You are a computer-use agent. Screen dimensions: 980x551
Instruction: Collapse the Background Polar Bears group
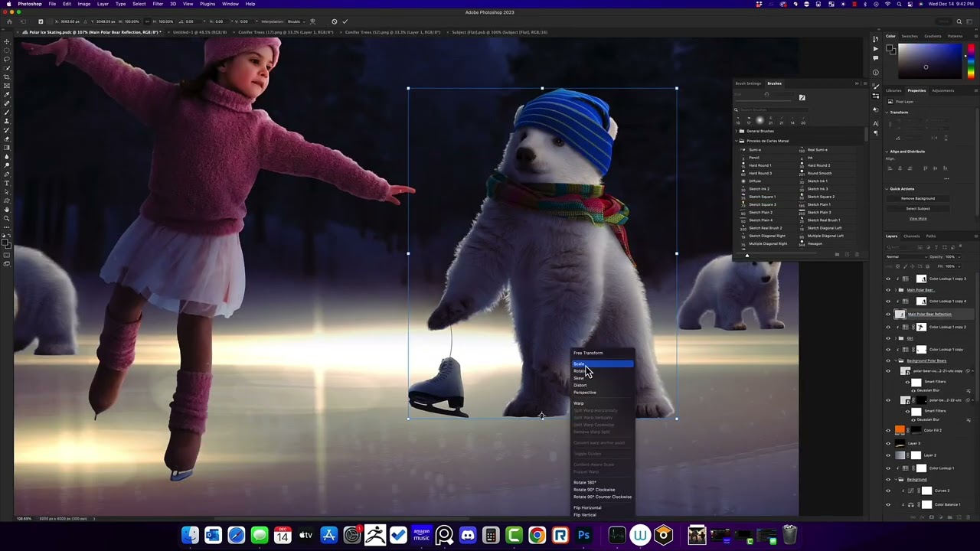[897, 360]
